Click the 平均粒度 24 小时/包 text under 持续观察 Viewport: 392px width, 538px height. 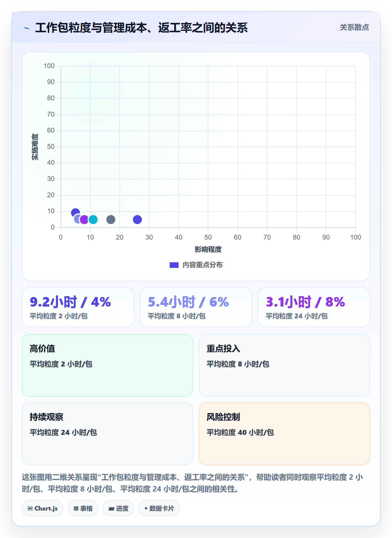point(63,432)
